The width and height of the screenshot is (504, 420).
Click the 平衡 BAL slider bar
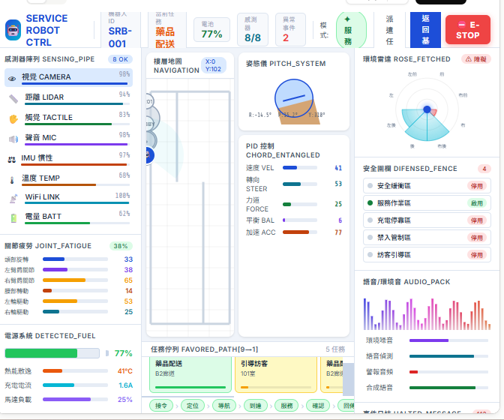click(x=300, y=220)
